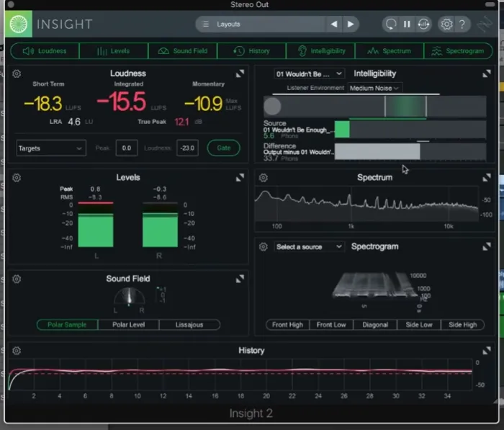The width and height of the screenshot is (504, 430).
Task: Toggle the Intelligibility module tab
Action: coord(321,51)
